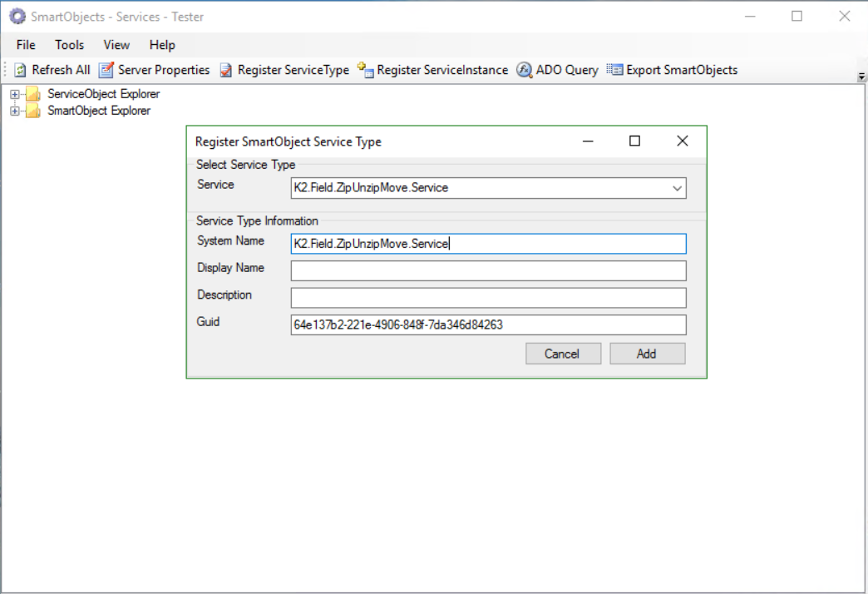Click the toolbar overflow arrow
The image size is (868, 594).
click(x=861, y=77)
